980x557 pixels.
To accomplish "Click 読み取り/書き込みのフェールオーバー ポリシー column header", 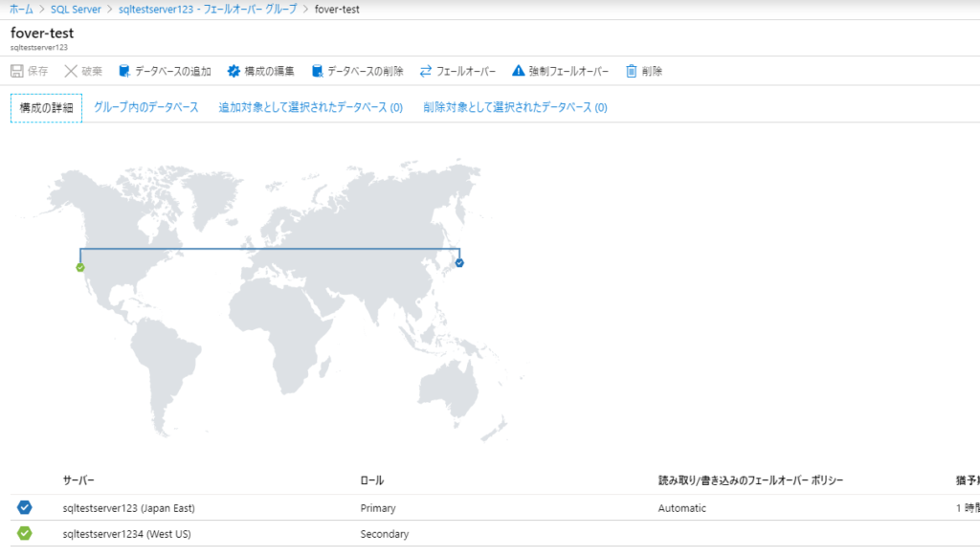I will [750, 480].
